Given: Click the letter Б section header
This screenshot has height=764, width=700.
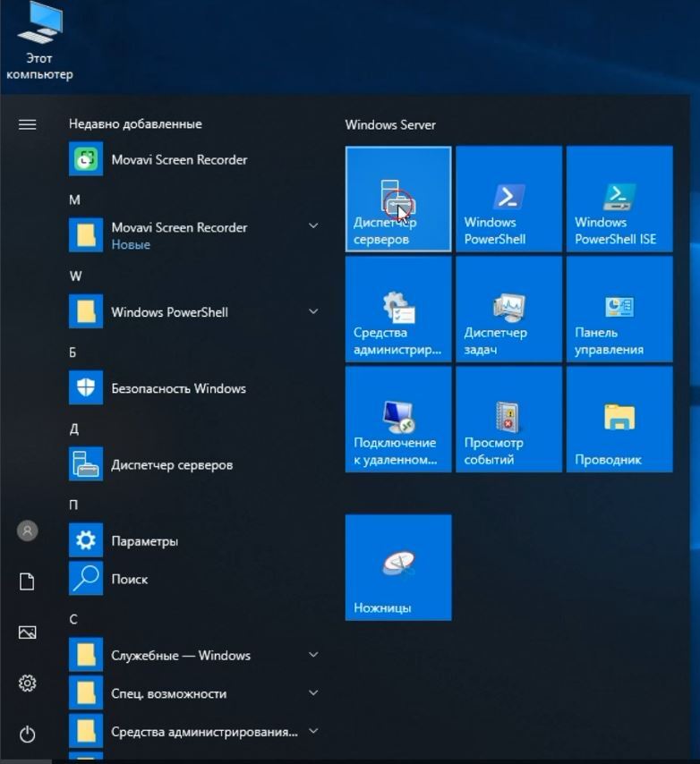Looking at the screenshot, I should click(x=73, y=352).
